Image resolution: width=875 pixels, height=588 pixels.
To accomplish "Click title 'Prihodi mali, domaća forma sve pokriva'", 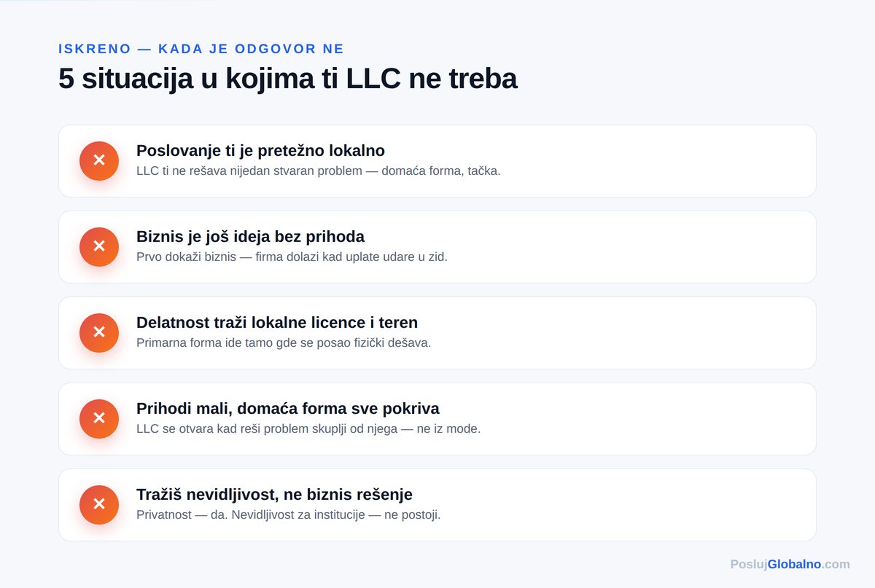I will pyautogui.click(x=288, y=409).
